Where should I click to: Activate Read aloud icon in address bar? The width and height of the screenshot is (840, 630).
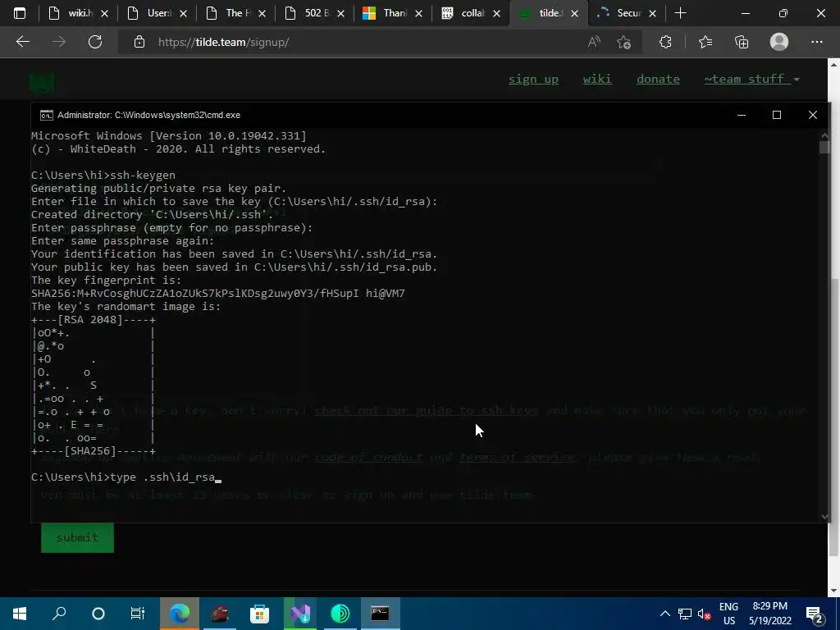(x=594, y=42)
